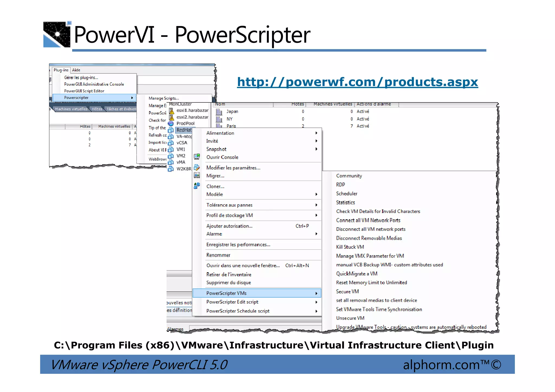Expand the Alarme submenu arrow
Viewport: 555px width, 392px height.
[x=316, y=234]
